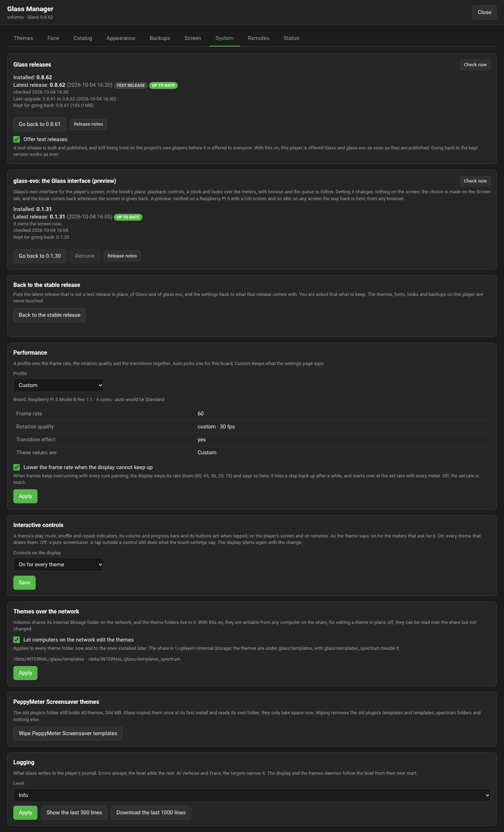Screen dimensions: 504x832
Task: Wipe PeppyMeter Screensaver templates
Action: coord(68,733)
